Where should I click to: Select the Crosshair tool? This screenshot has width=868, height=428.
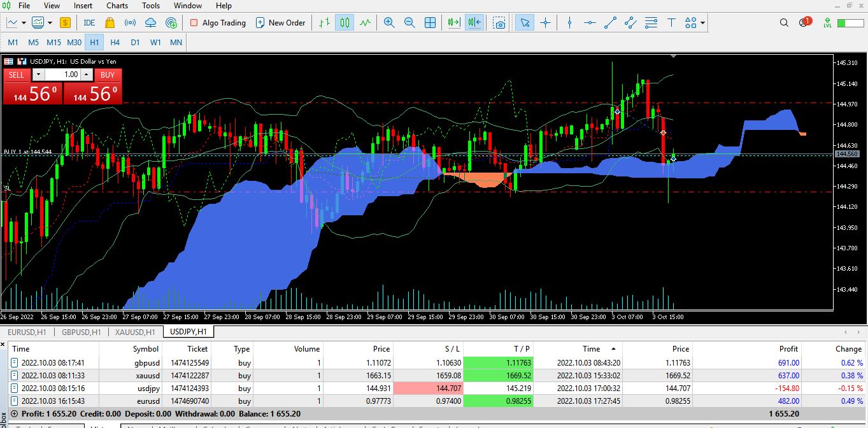[545, 23]
